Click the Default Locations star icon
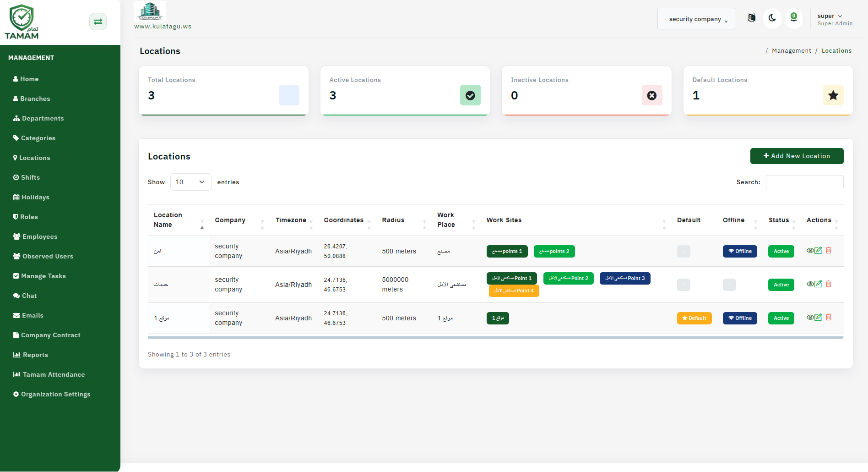 pos(833,95)
